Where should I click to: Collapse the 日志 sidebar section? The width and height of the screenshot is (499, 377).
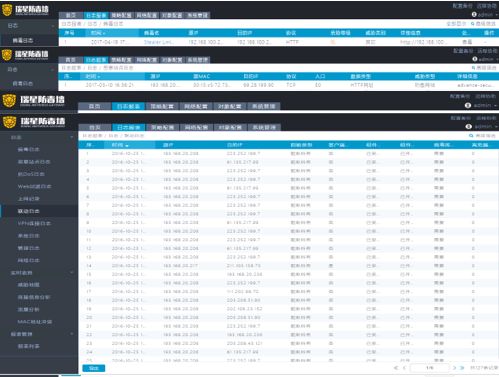tap(72, 137)
